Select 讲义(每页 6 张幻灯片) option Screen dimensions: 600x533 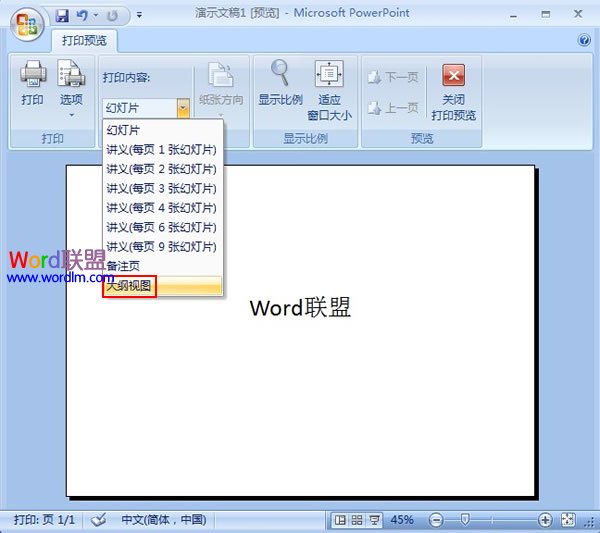163,227
